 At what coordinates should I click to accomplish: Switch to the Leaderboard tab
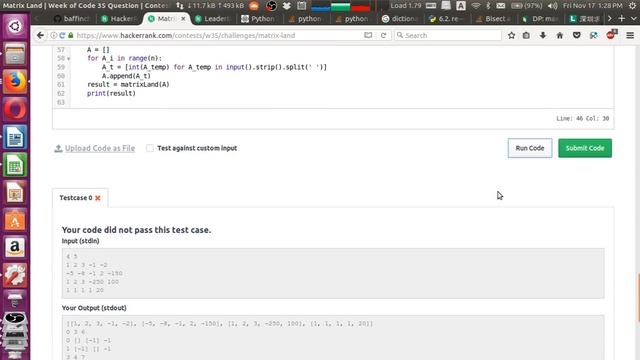(212, 19)
